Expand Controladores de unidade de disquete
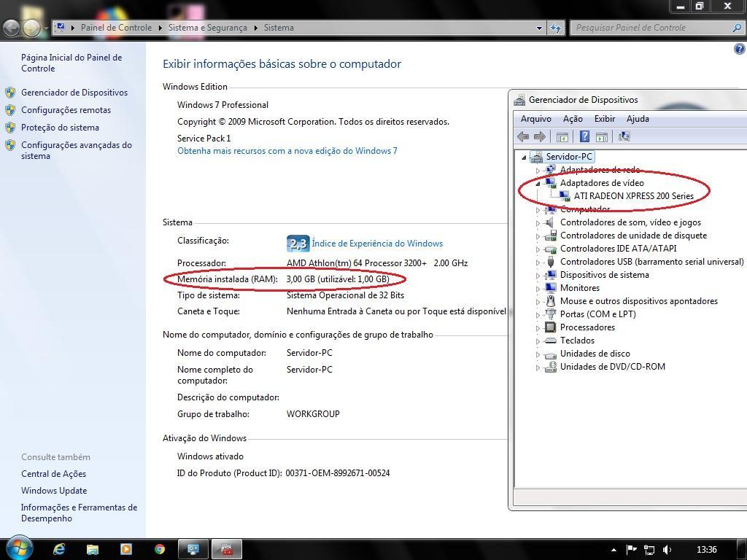Image resolution: width=747 pixels, height=560 pixels. (538, 236)
